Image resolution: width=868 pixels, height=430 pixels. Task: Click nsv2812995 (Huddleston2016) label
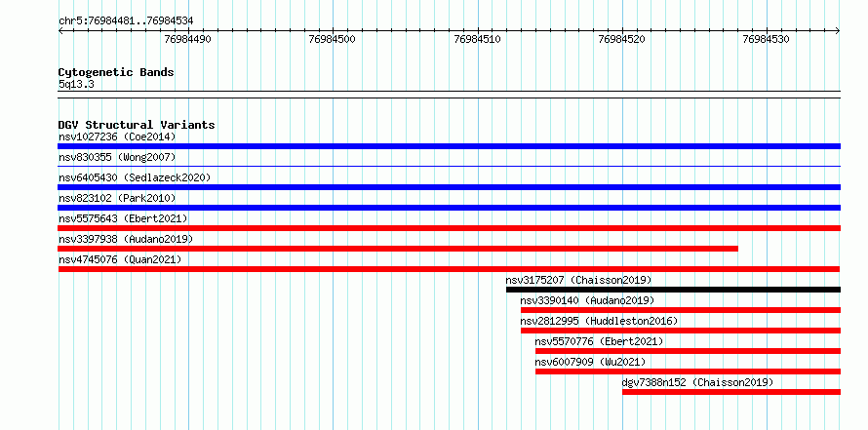click(599, 321)
